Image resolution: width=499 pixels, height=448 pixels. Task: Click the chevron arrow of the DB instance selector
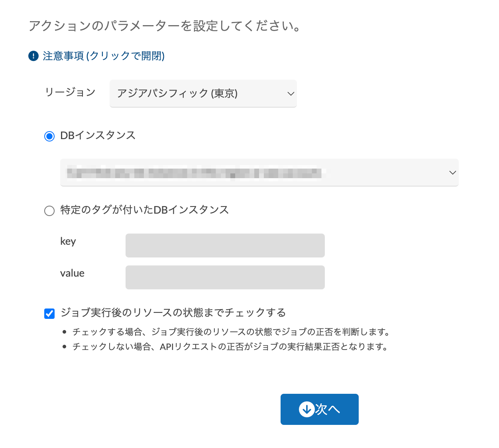(x=452, y=173)
